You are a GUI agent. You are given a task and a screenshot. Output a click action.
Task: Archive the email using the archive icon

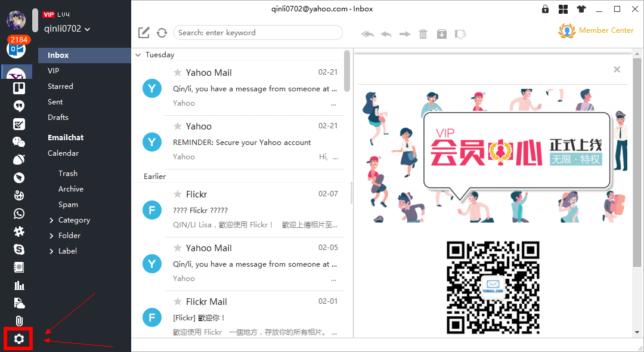[x=441, y=34]
